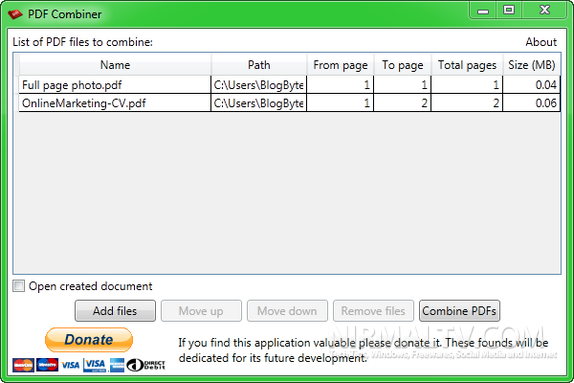Click the 0.06 size cell
This screenshot has height=383, width=574.
coord(532,103)
